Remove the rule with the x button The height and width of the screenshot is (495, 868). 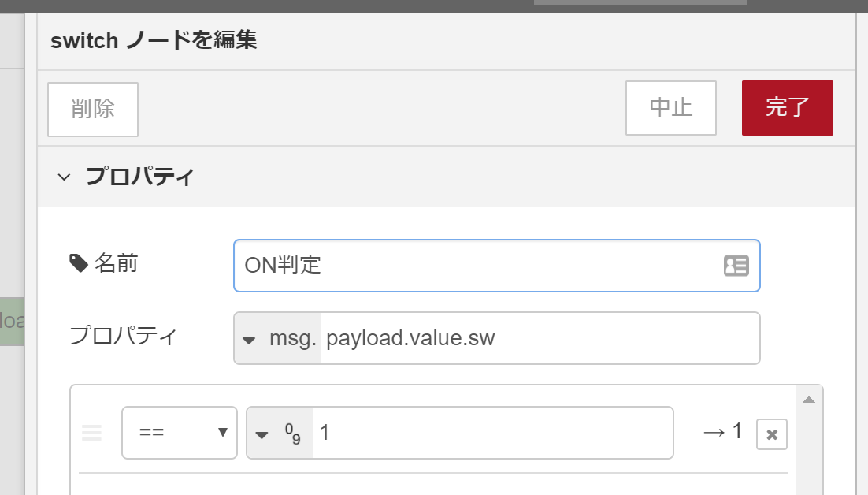point(771,434)
